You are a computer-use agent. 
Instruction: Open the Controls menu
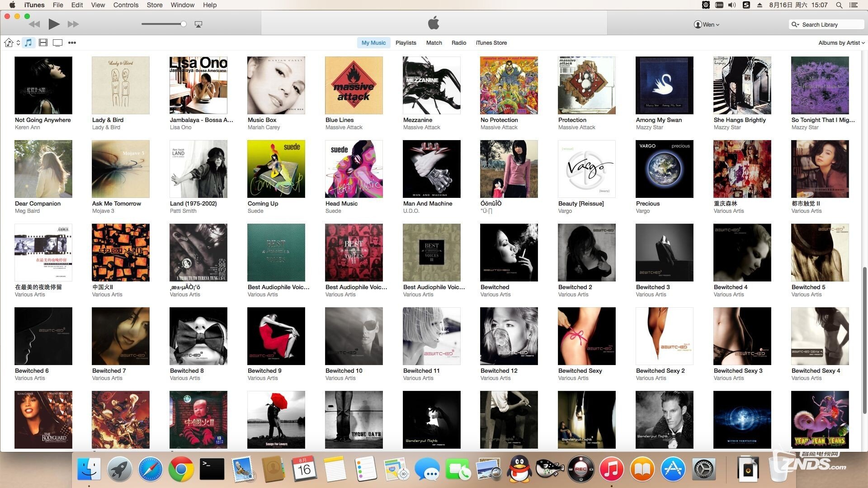126,5
